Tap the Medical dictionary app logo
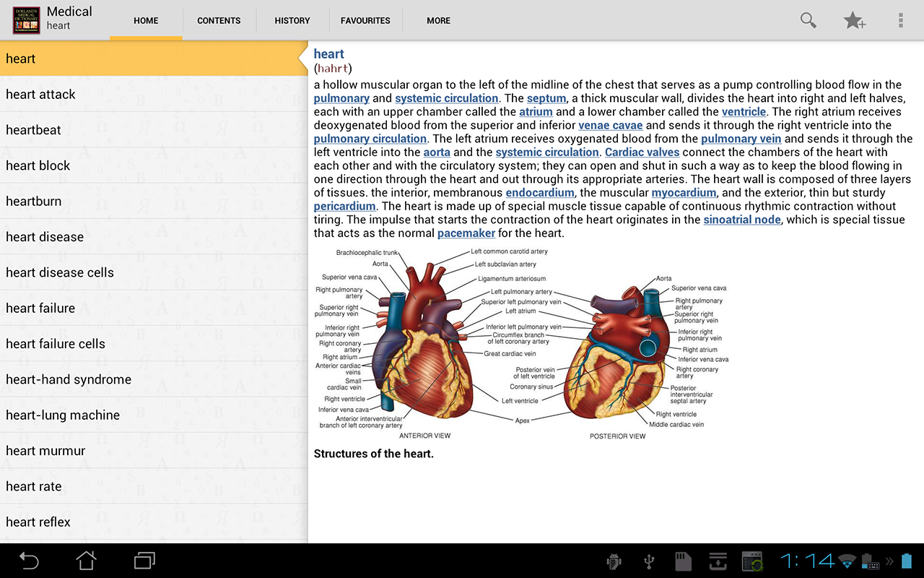Image resolution: width=924 pixels, height=578 pixels. click(x=26, y=20)
